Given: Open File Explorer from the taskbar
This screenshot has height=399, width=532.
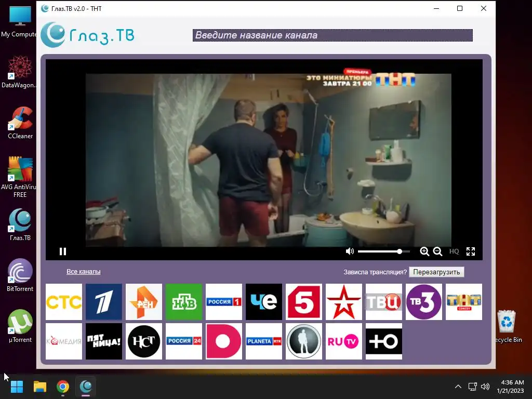Looking at the screenshot, I should (39, 387).
